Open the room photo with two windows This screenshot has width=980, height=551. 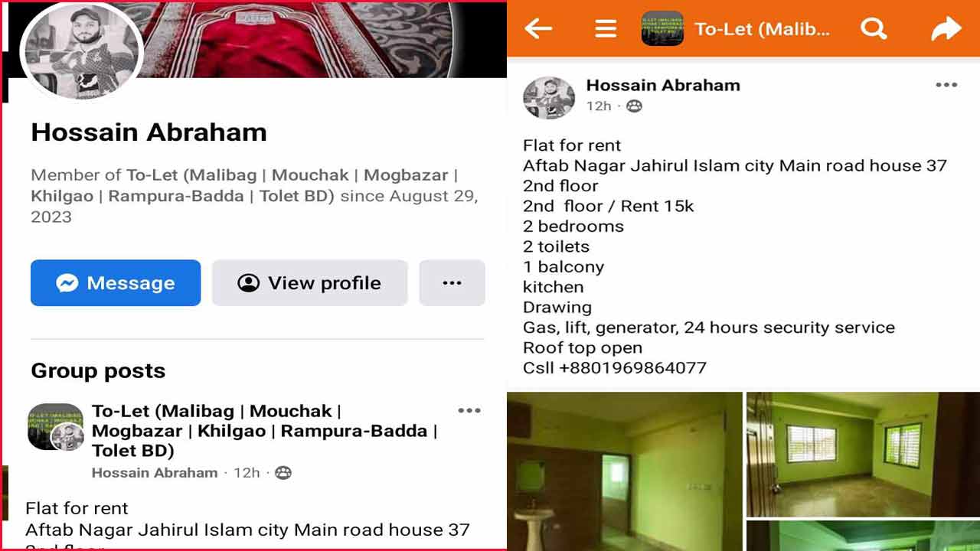[x=863, y=454]
